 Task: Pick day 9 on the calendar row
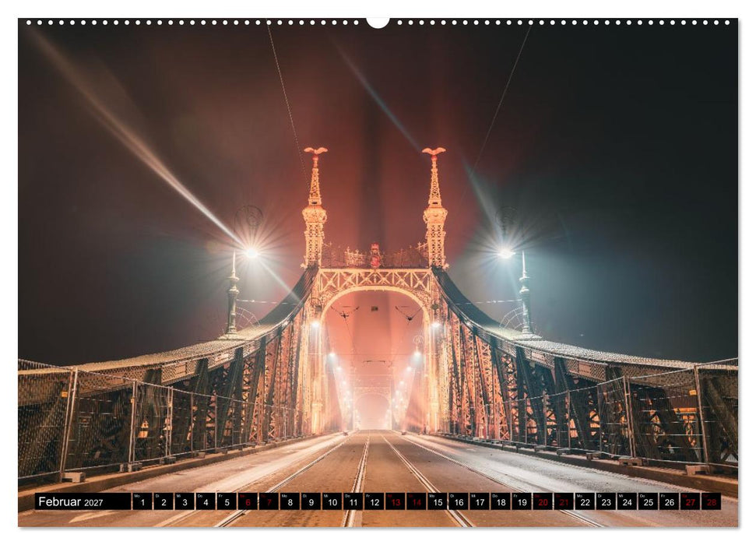click(x=311, y=501)
